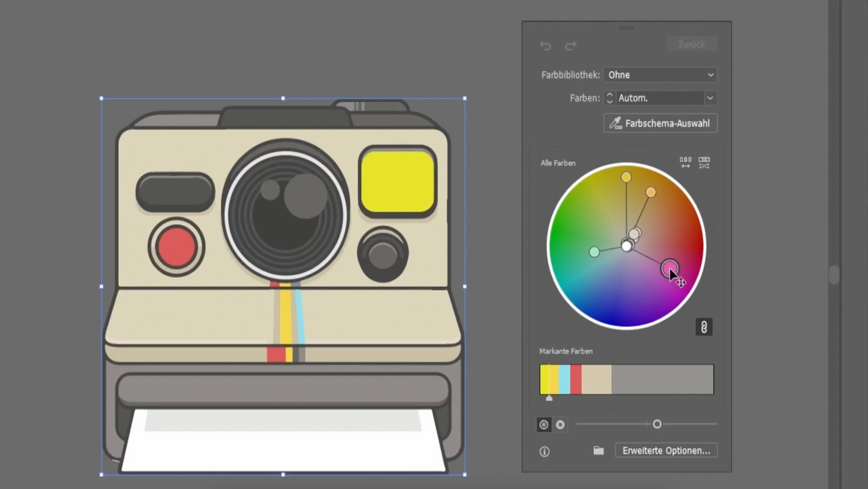The image size is (868, 489).
Task: Open the Farbbibliothek dropdown set to Ohne
Action: [x=661, y=75]
